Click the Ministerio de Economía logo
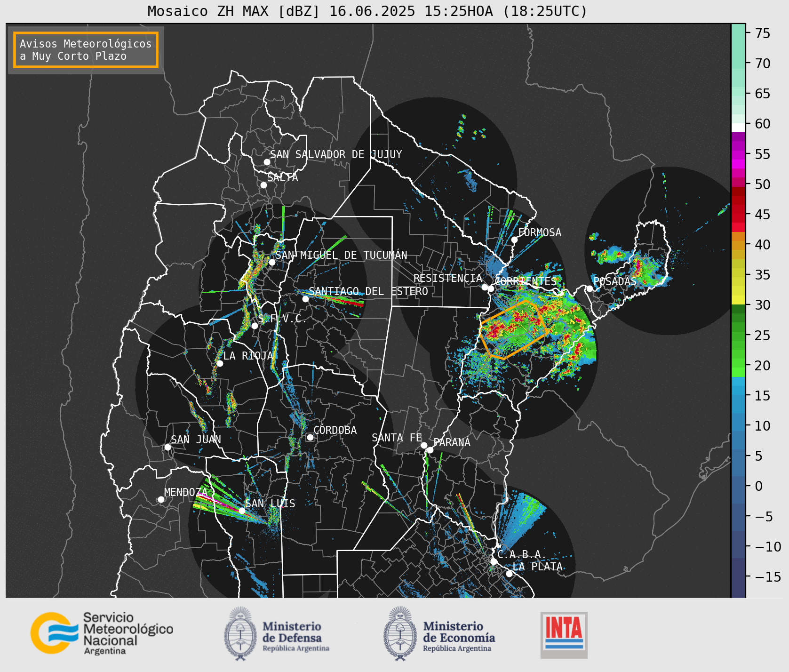Image resolution: width=789 pixels, height=672 pixels. pos(439,633)
